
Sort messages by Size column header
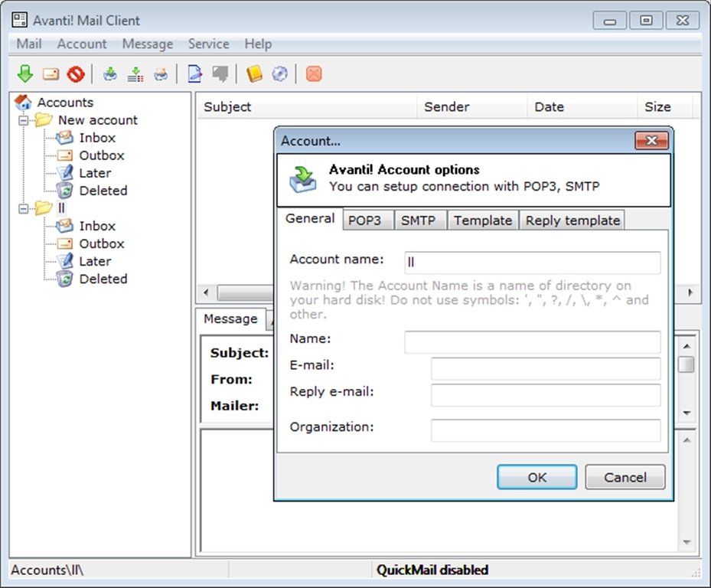click(664, 106)
